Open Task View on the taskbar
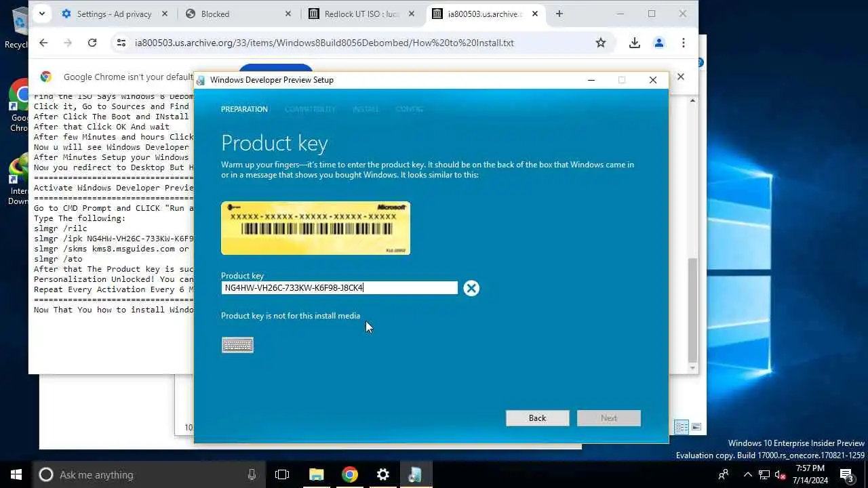This screenshot has width=868, height=488. tap(282, 474)
